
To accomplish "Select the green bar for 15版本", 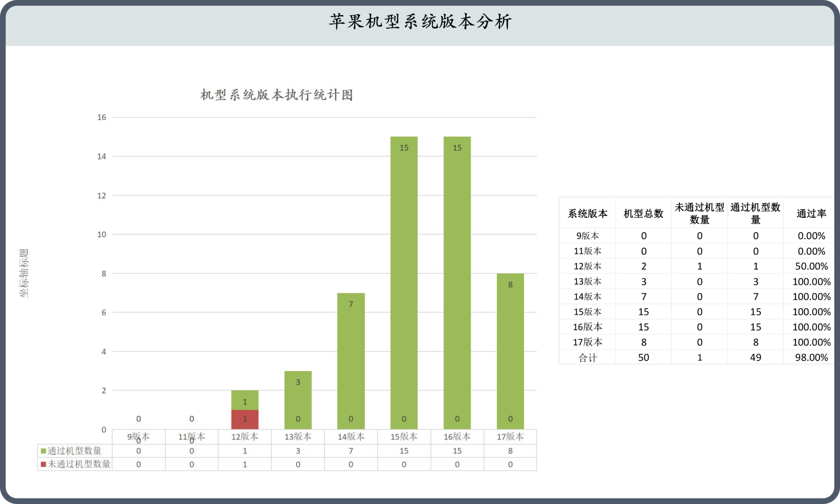I will 404,282.
